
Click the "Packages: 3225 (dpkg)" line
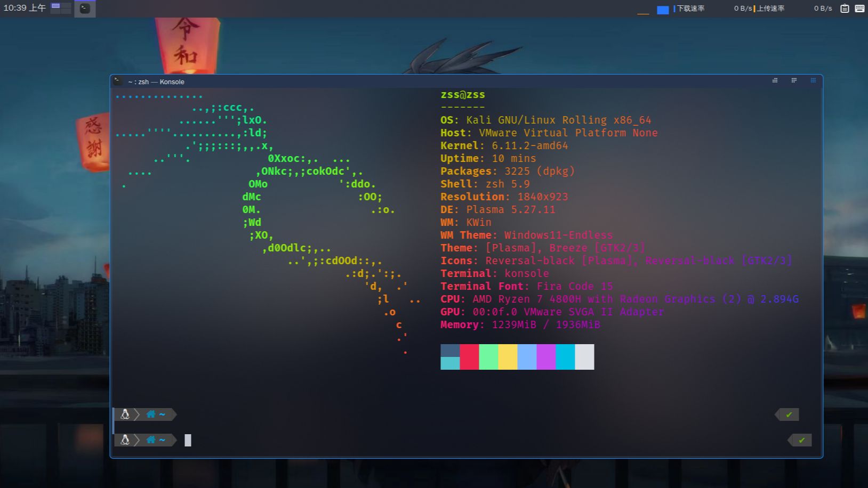coord(508,172)
